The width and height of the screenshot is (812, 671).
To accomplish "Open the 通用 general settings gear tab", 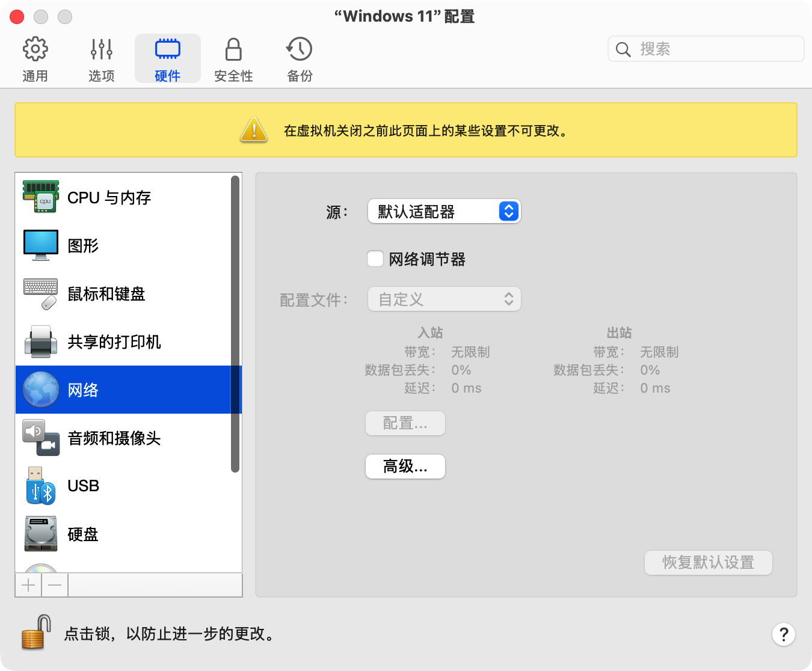I will (35, 59).
